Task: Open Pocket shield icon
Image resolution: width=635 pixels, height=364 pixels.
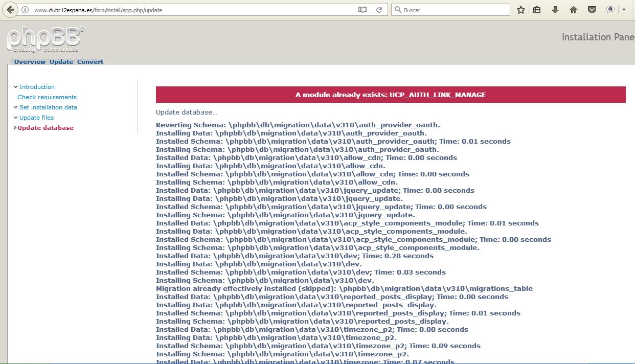Action: [592, 10]
